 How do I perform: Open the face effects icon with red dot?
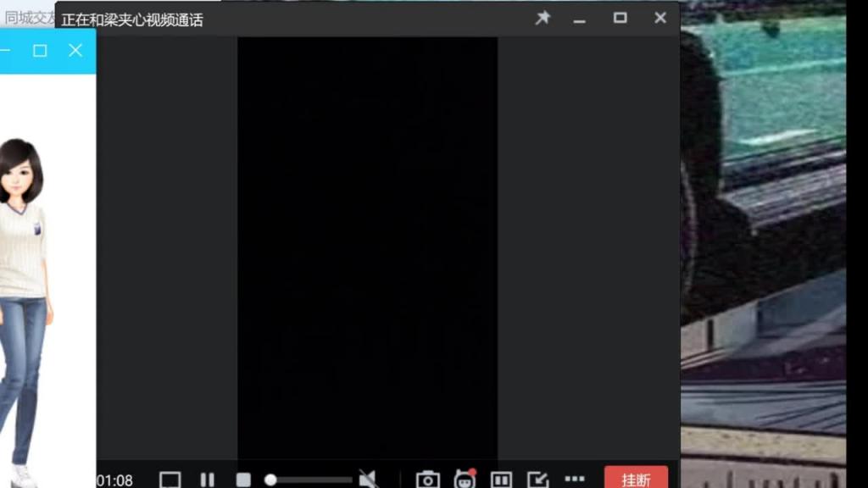[x=465, y=478]
